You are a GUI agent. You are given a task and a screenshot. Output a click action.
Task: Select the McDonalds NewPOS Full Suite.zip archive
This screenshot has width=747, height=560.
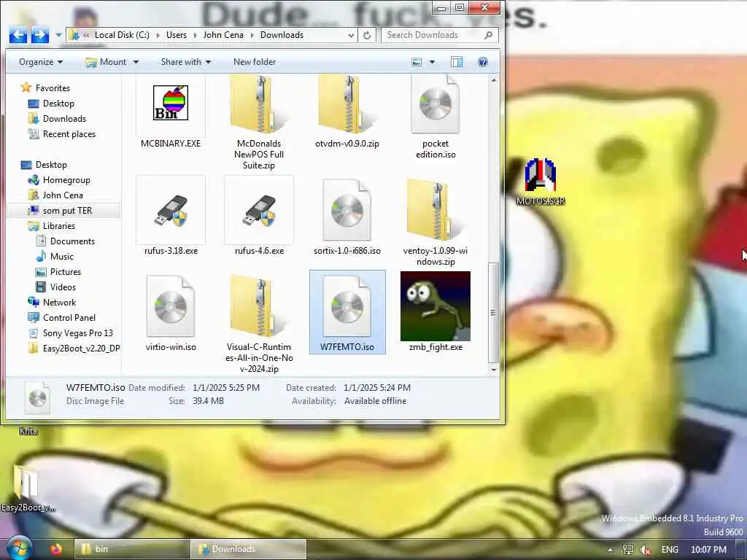(259, 104)
